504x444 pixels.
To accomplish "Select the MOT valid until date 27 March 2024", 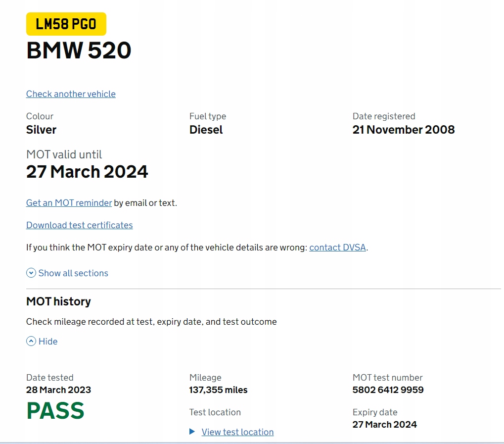I will [87, 171].
